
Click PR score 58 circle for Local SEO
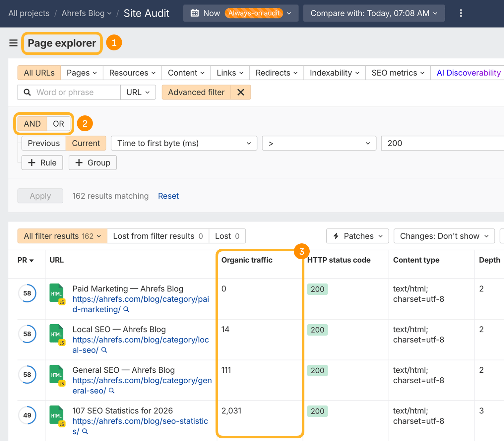pyautogui.click(x=27, y=334)
